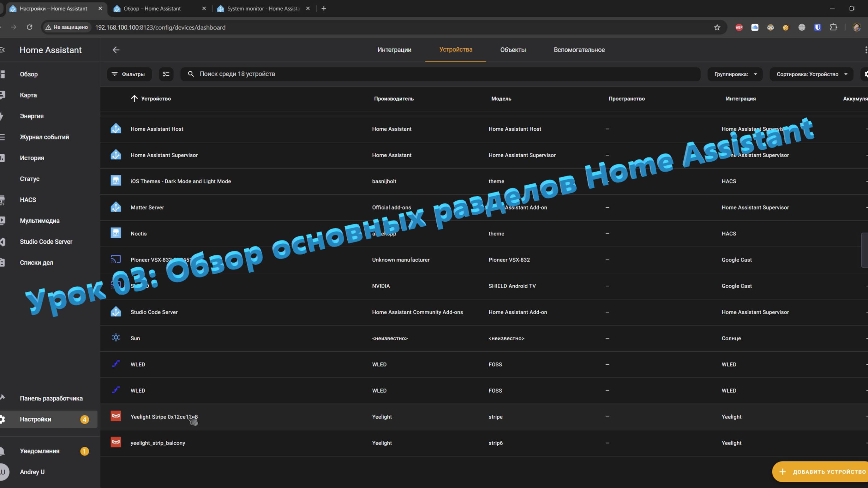Screen dimensions: 868x488
Task: Expand the filter options menu
Action: (129, 74)
